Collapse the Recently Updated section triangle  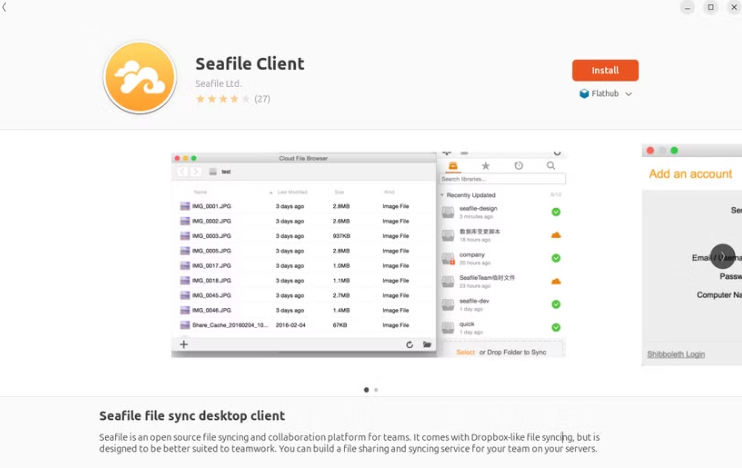point(443,195)
